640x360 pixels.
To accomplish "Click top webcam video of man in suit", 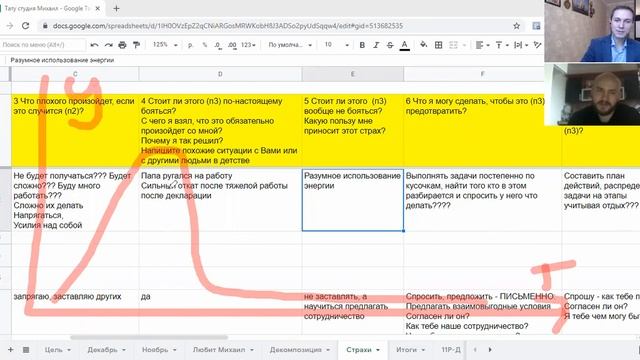I will [x=592, y=31].
